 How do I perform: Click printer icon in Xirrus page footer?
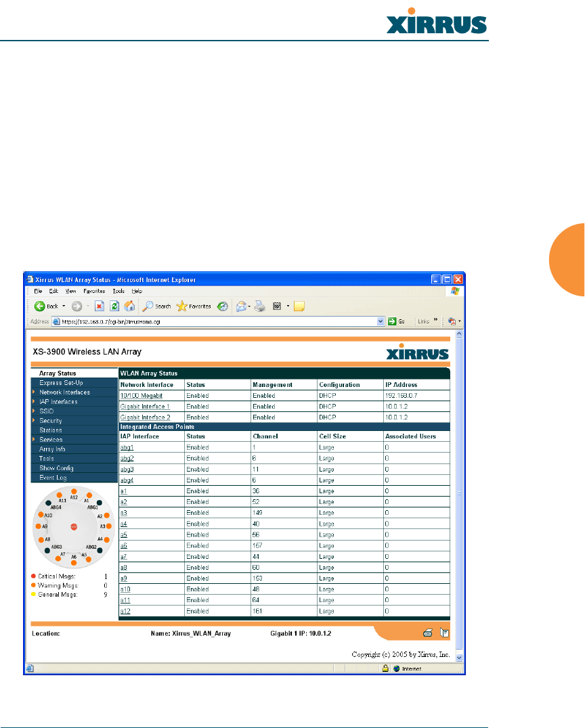pos(427,633)
